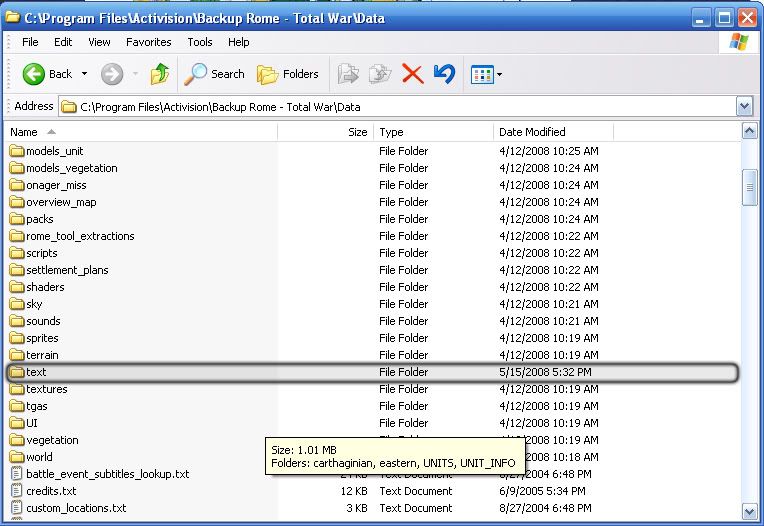The width and height of the screenshot is (764, 526).
Task: Select the sky folder icon
Action: pyautogui.click(x=17, y=304)
